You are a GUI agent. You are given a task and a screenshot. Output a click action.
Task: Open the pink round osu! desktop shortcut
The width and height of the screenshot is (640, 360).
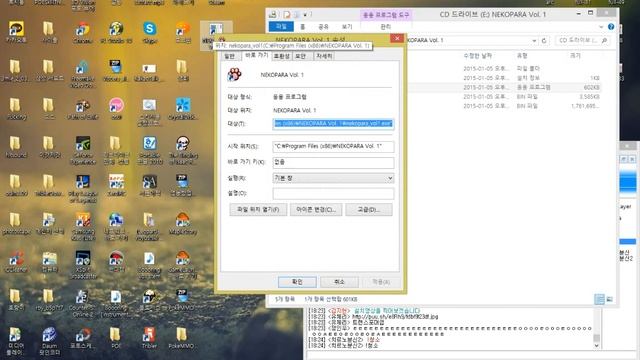116,108
